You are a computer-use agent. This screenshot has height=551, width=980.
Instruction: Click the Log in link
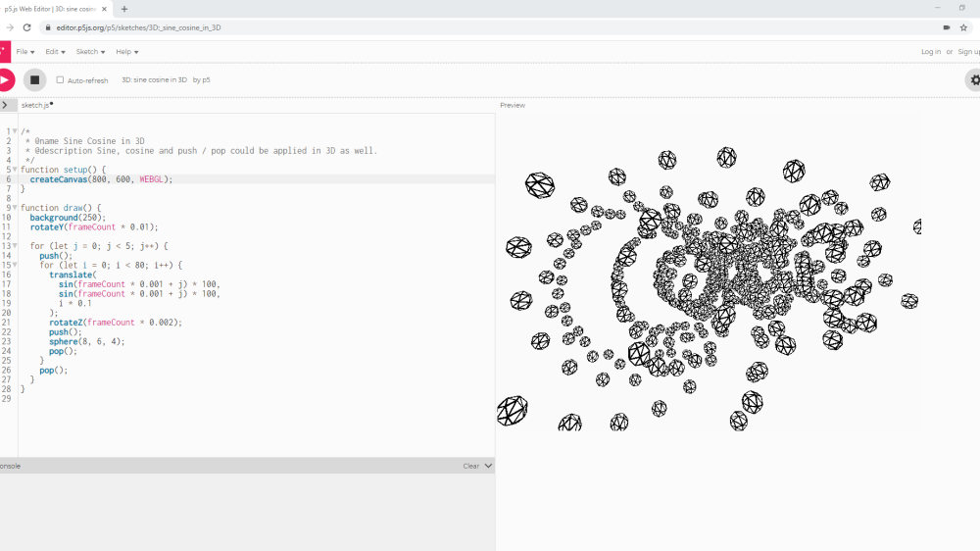point(930,52)
